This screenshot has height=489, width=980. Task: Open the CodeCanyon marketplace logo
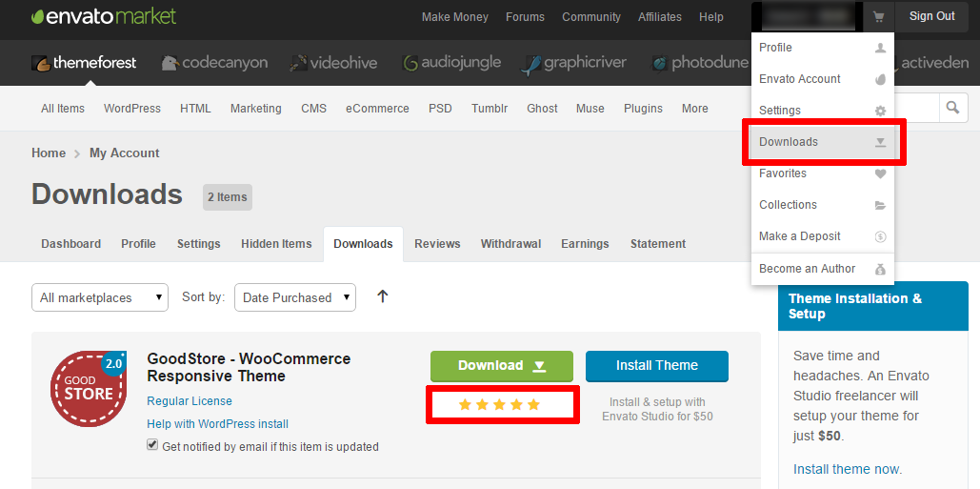(214, 63)
